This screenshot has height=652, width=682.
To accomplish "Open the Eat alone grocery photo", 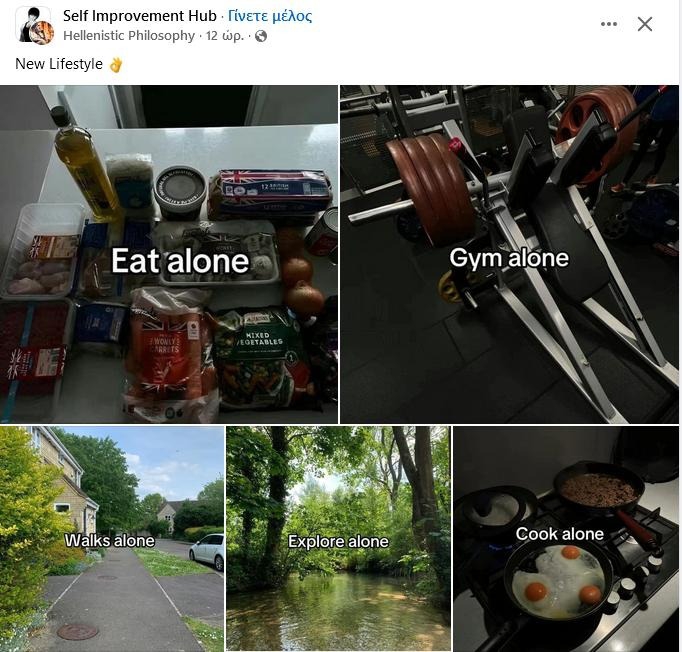I will tap(169, 254).
